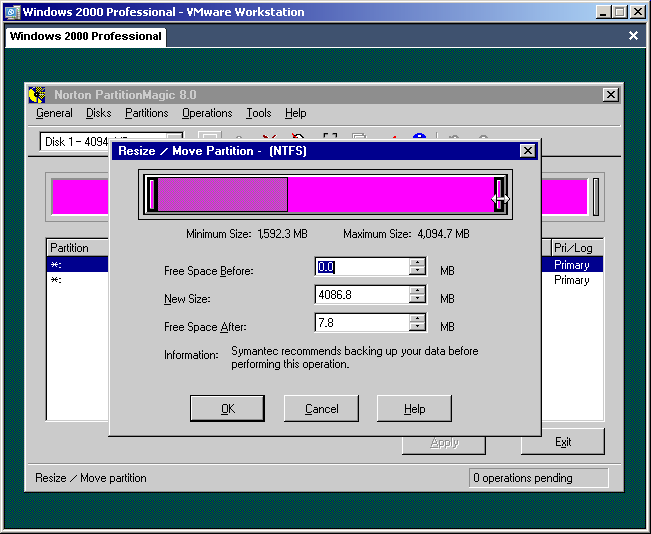Click the Resize / Move partition status text
The width and height of the screenshot is (651, 534).
coord(91,478)
